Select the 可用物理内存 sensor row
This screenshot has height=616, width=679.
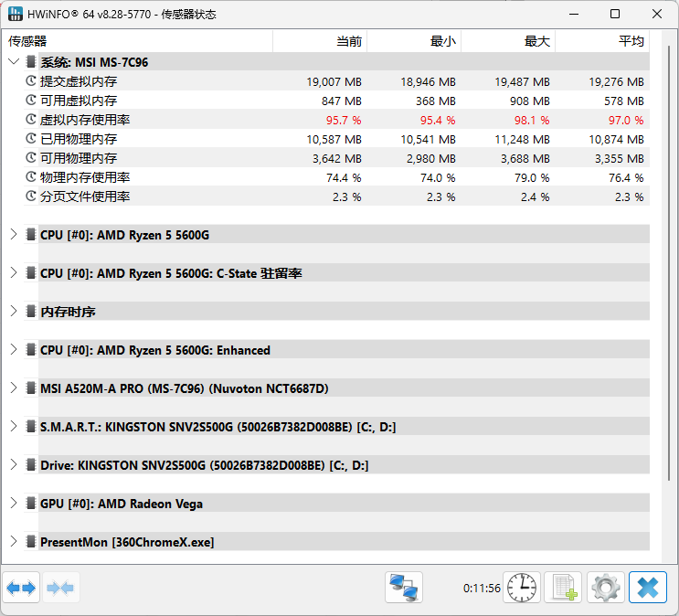point(336,158)
